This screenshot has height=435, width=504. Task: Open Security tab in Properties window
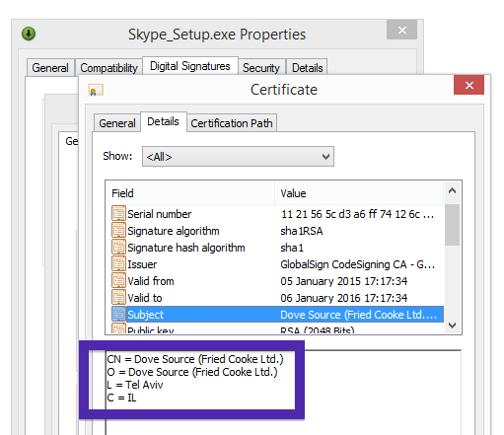261,68
